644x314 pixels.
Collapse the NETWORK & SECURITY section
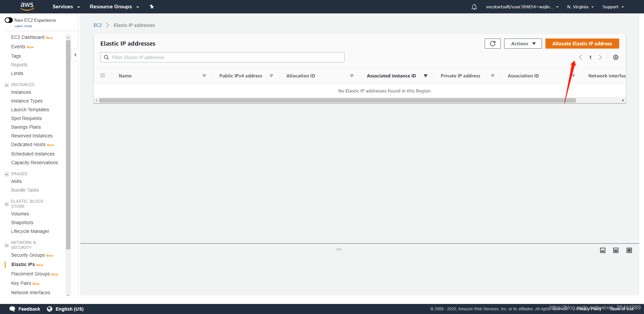point(6,245)
